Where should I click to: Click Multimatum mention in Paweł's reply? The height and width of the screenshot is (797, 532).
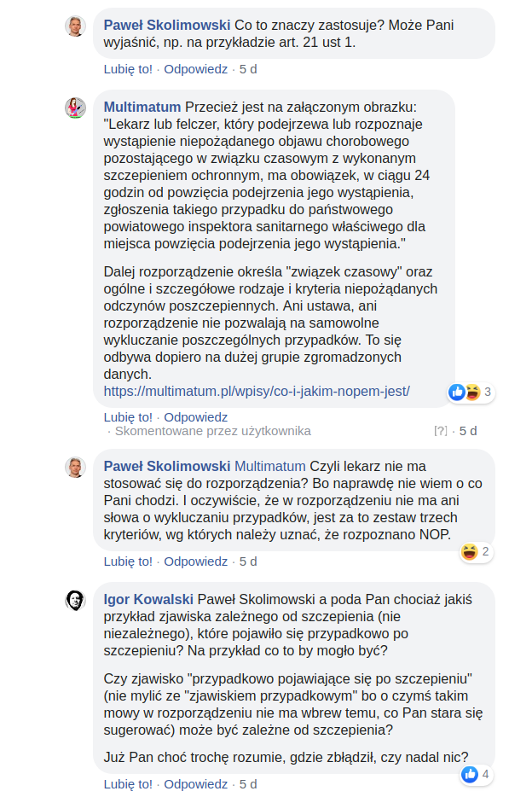(x=269, y=466)
